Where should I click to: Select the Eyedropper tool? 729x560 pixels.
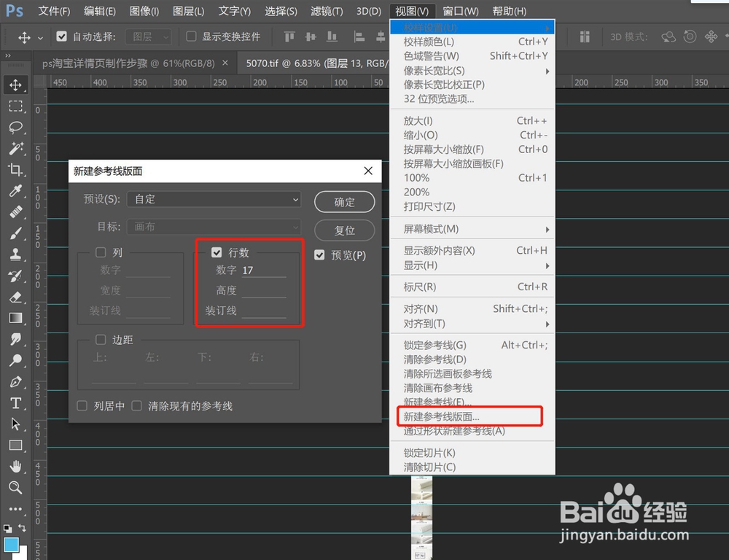(x=16, y=191)
